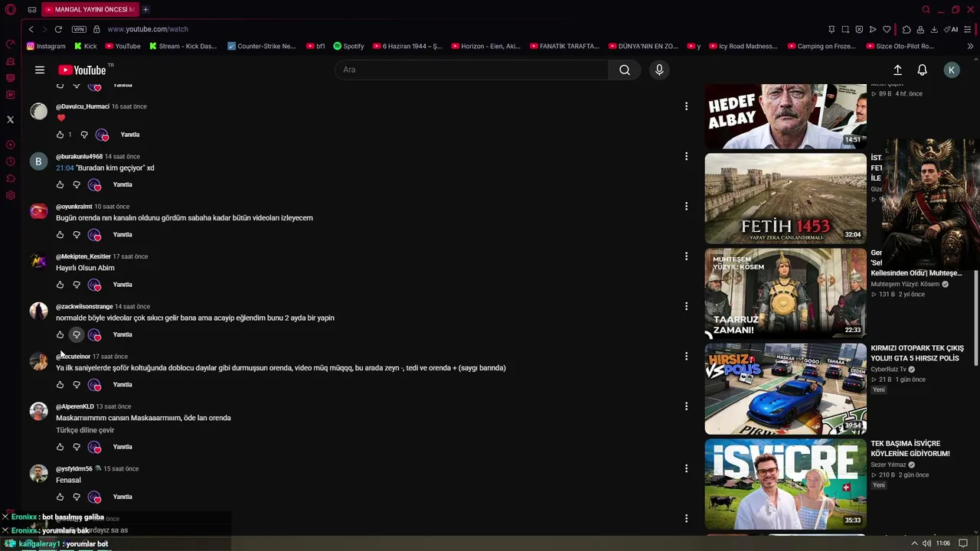Open the İSVİÇRE video thumbnail
Image resolution: width=980 pixels, height=551 pixels.
pyautogui.click(x=786, y=484)
